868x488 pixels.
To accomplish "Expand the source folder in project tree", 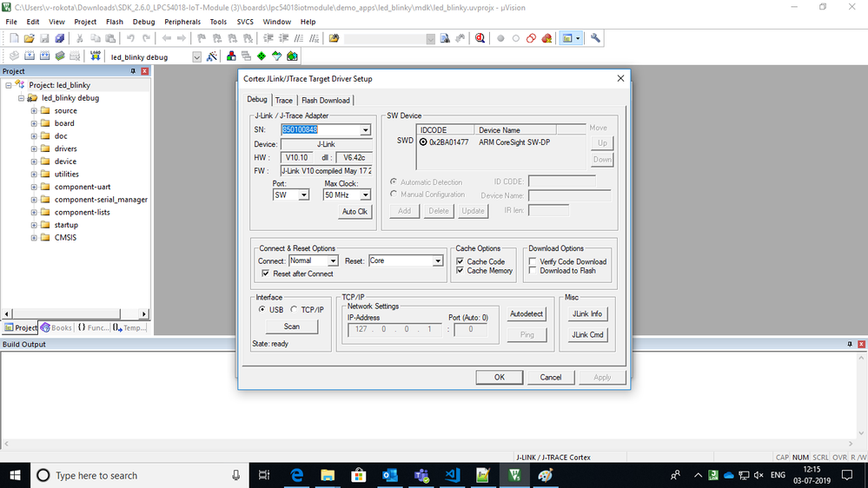I will point(34,110).
